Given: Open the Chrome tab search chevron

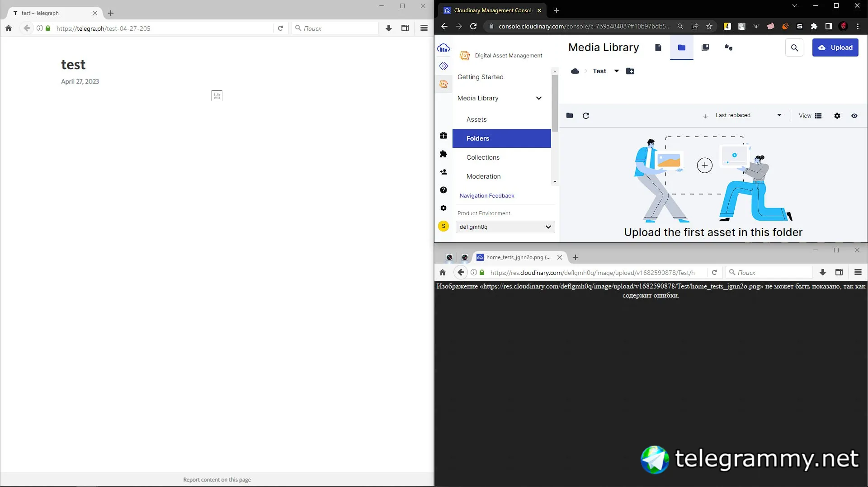Looking at the screenshot, I should (794, 5).
